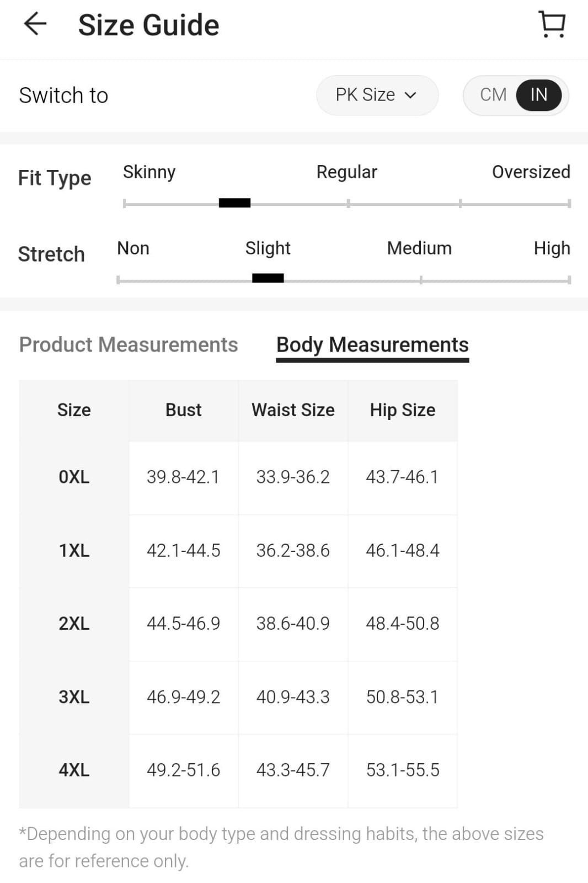Toggle the CM/IN unit switch
588x883 pixels.
pos(516,95)
